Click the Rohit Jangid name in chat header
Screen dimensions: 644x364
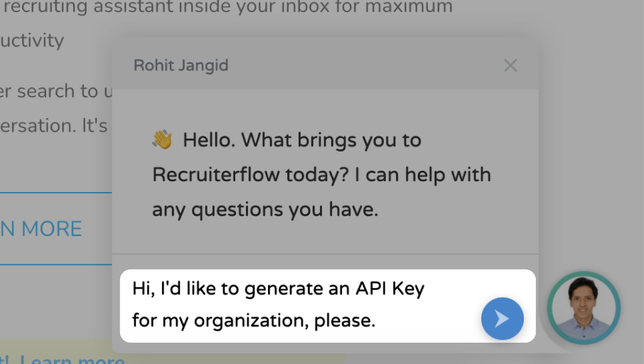click(x=181, y=65)
